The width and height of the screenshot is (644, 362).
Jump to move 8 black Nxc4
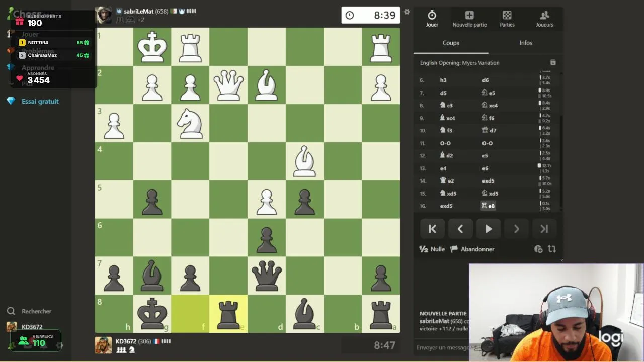tap(490, 105)
